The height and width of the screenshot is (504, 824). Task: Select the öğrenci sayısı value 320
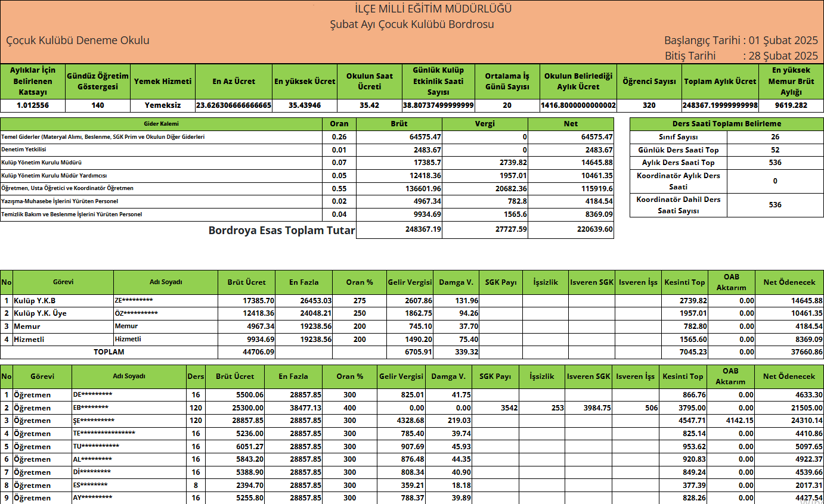pyautogui.click(x=649, y=105)
